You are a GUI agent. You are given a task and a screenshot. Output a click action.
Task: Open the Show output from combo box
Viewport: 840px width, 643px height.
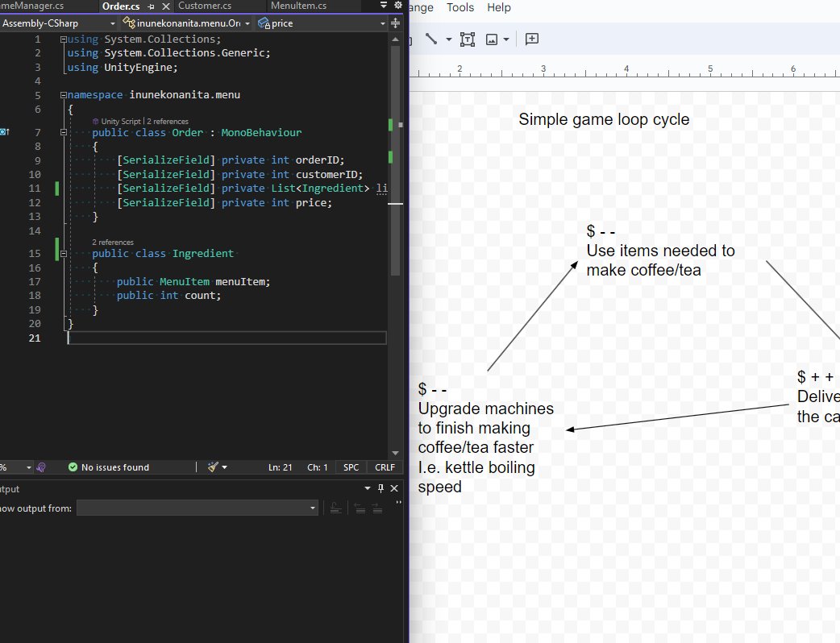point(198,508)
